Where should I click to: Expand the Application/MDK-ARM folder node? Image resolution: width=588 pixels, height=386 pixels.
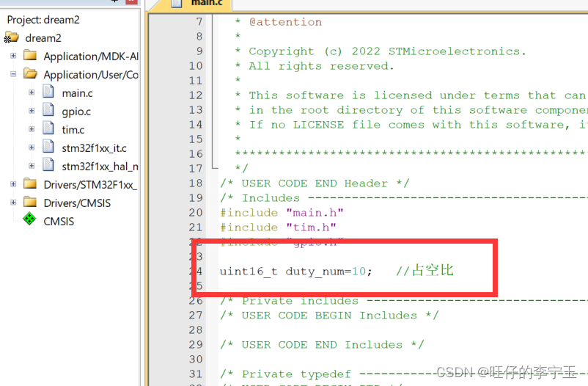point(13,56)
